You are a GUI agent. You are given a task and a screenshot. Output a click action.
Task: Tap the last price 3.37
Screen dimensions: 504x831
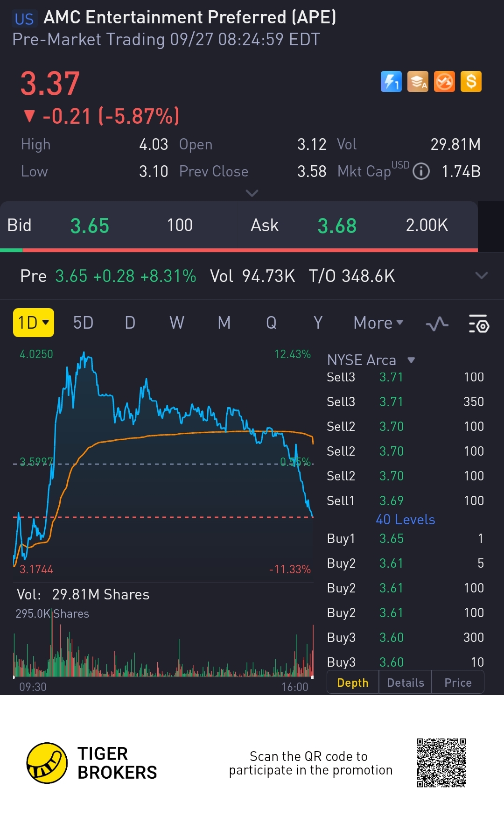(x=50, y=84)
